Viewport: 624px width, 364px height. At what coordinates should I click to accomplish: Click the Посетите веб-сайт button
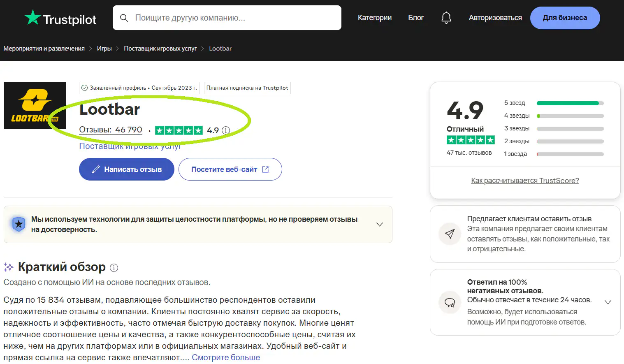230,169
